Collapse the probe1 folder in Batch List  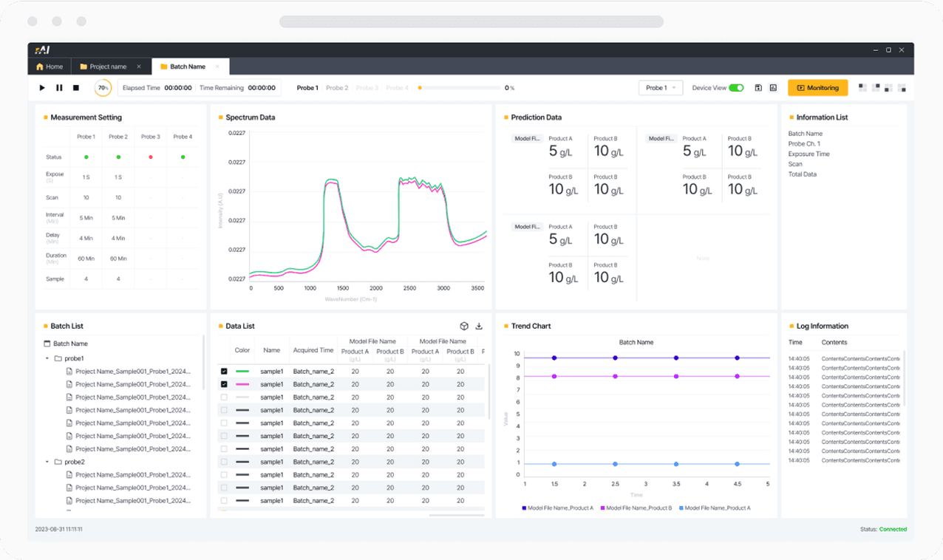[47, 358]
